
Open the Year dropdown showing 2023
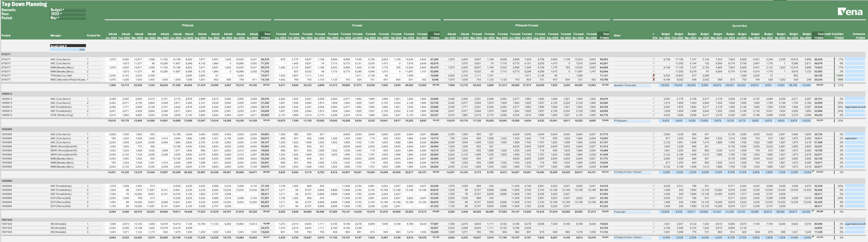[68, 14]
